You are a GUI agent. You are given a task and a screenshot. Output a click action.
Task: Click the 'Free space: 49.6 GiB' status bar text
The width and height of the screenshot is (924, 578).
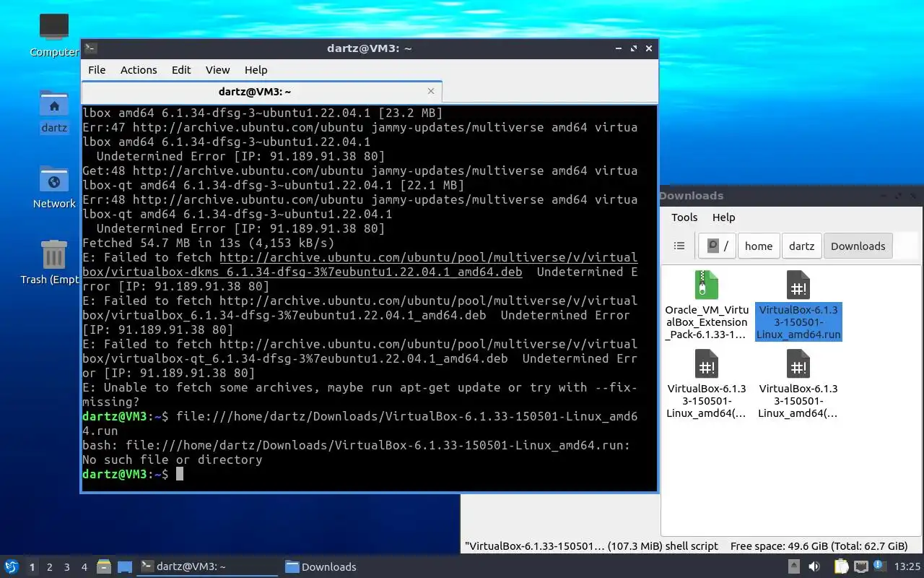[819, 546]
